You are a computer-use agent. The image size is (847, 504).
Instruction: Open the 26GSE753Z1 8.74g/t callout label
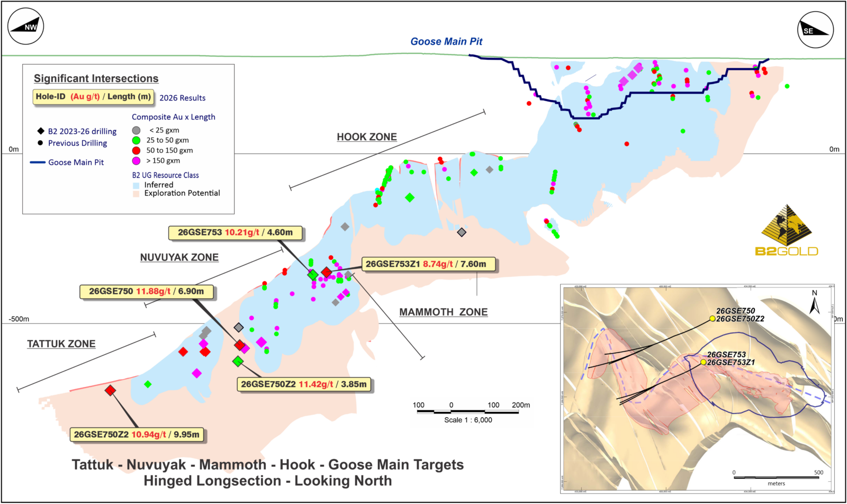(429, 264)
